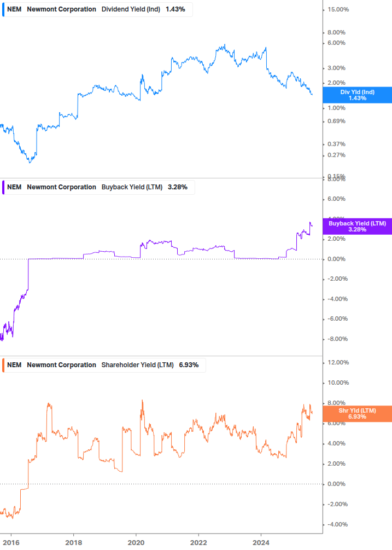The height and width of the screenshot is (550, 392).
Task: Click the NEM ticker in the Buyback Yield legend
Action: click(14, 187)
